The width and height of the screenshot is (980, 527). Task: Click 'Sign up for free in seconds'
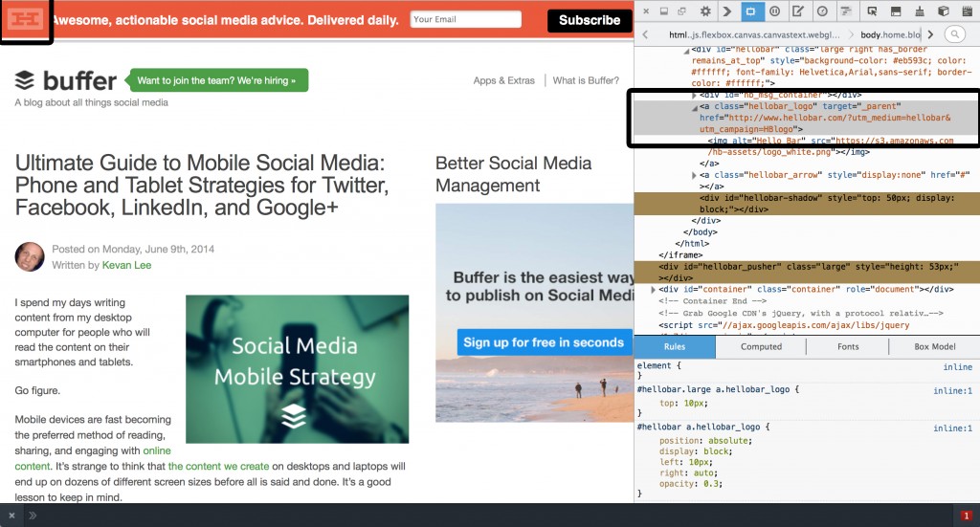(x=544, y=342)
